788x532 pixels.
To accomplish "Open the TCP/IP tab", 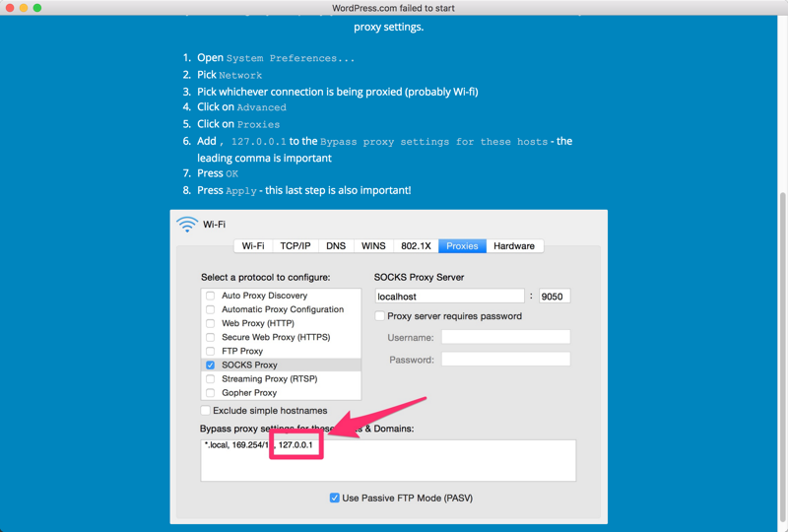I will [x=295, y=246].
